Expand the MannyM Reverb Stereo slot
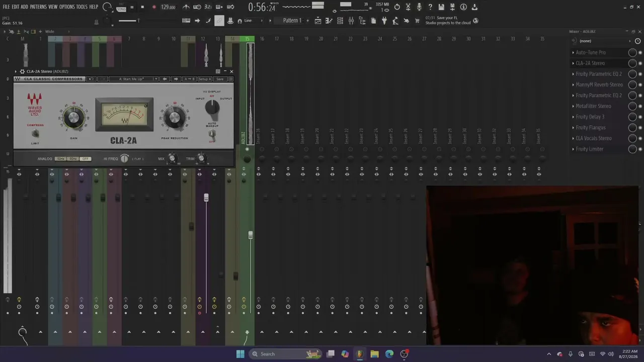The height and width of the screenshot is (362, 644). (x=573, y=84)
